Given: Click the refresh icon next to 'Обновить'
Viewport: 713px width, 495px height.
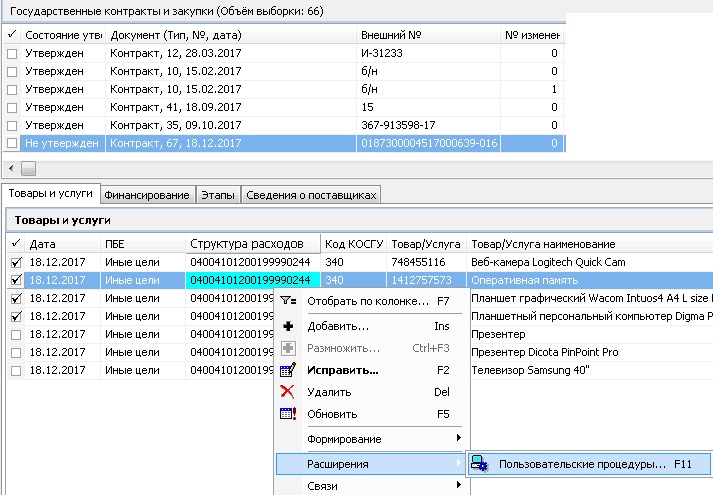Looking at the screenshot, I should click(x=288, y=414).
